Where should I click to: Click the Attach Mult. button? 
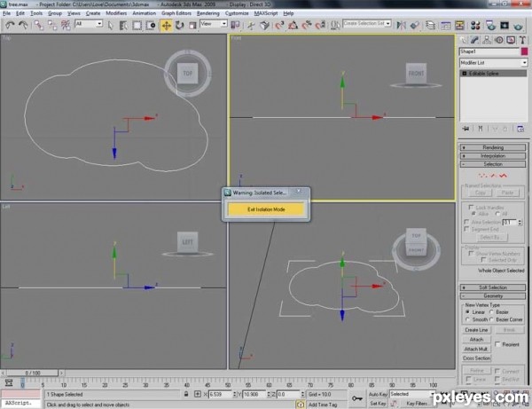476,349
